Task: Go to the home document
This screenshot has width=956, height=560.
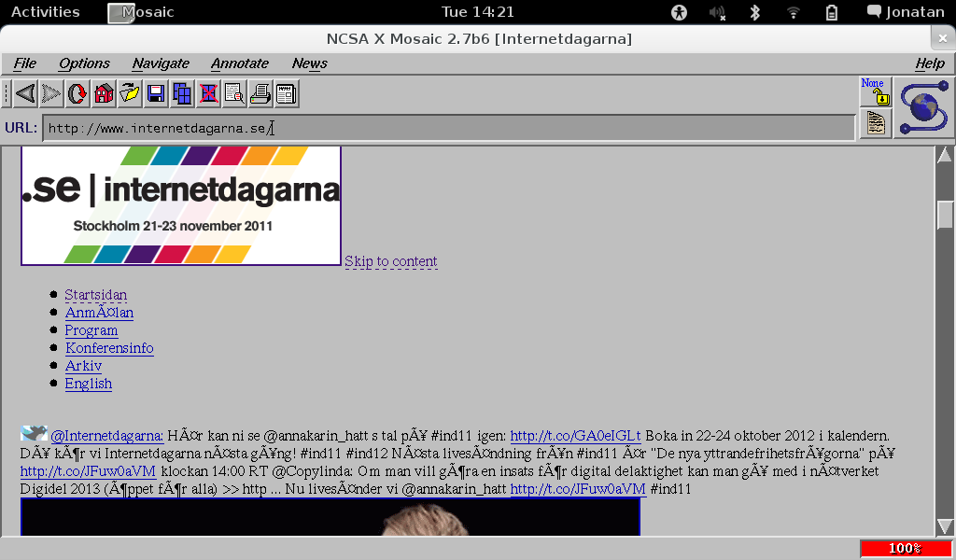Action: 104,94
